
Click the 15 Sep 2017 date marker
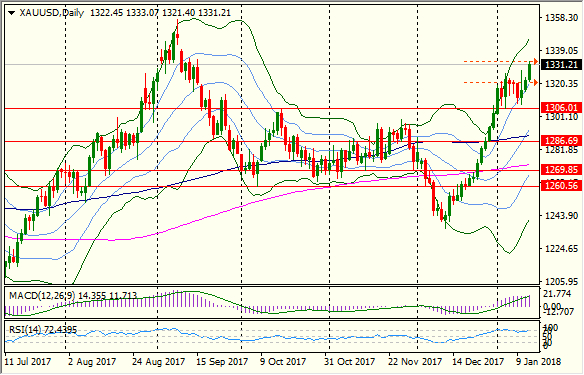click(221, 362)
